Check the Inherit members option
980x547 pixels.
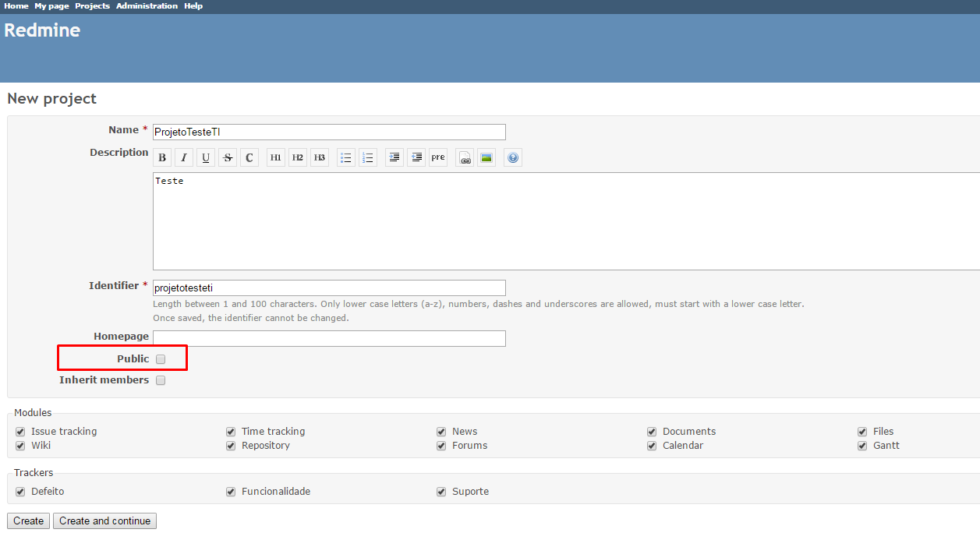[x=161, y=380]
